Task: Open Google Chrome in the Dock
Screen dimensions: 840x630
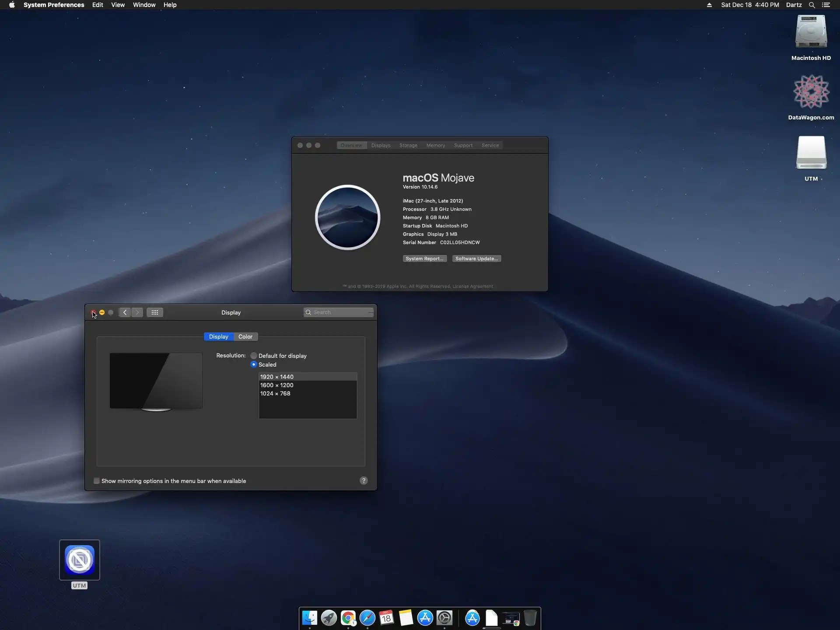Action: [348, 618]
